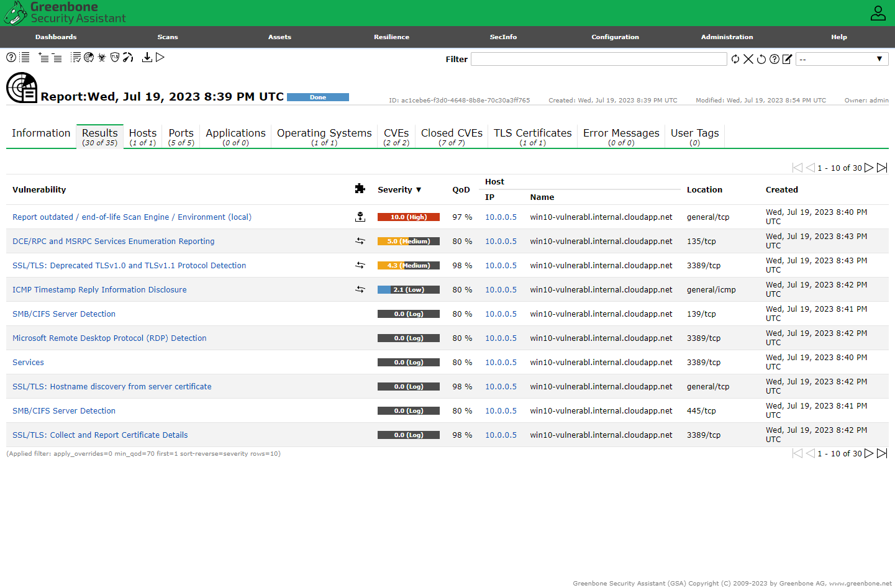Open SSL/TLS Collect and Report Certificate Details
Screen dimensions: 895x588
click(x=100, y=435)
